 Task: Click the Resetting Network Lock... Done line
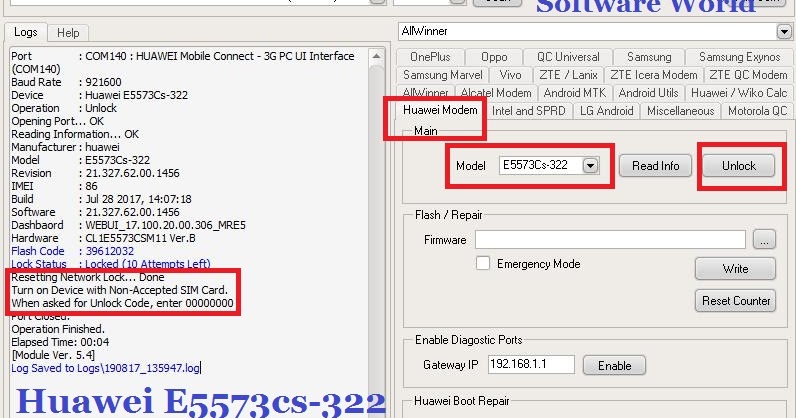coord(88,277)
